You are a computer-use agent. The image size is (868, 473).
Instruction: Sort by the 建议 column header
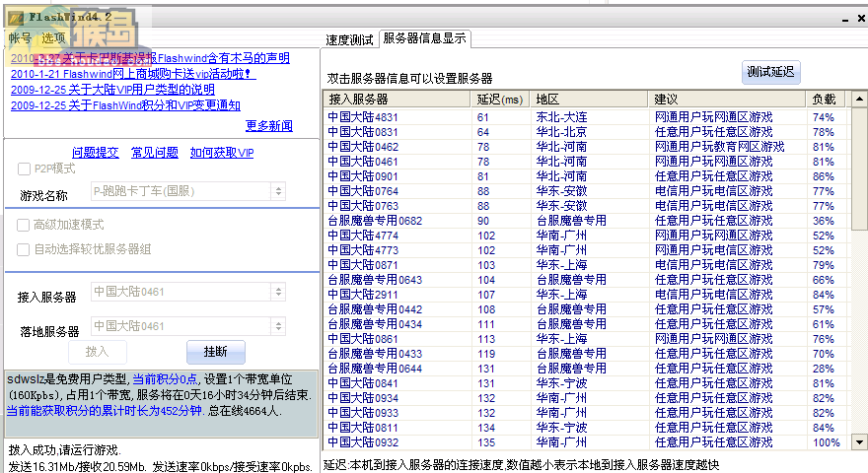pos(726,99)
